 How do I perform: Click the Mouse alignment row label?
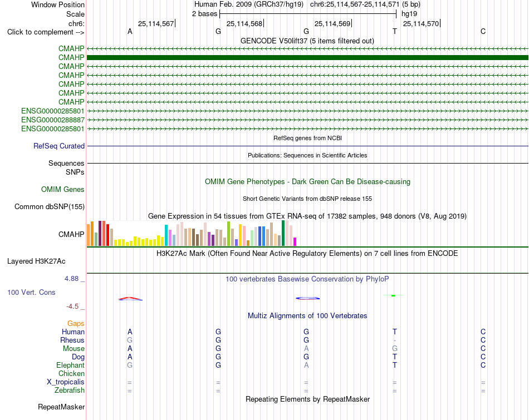[x=74, y=349]
